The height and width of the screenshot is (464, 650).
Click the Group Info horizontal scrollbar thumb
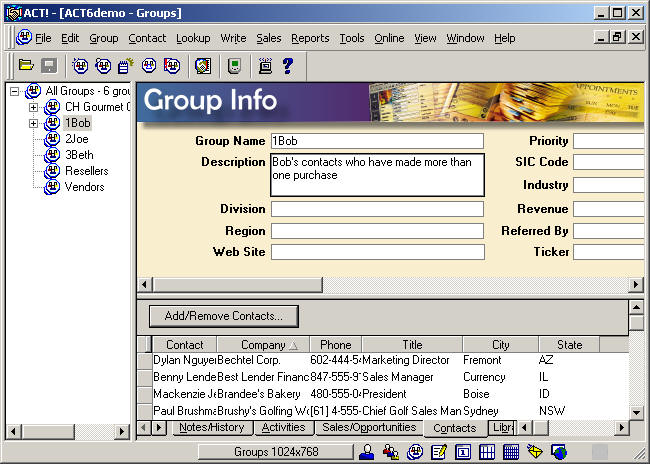238,285
